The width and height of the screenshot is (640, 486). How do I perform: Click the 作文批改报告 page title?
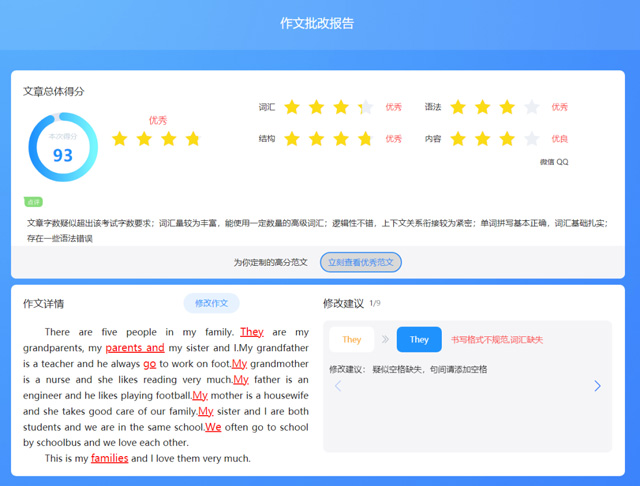tap(317, 23)
